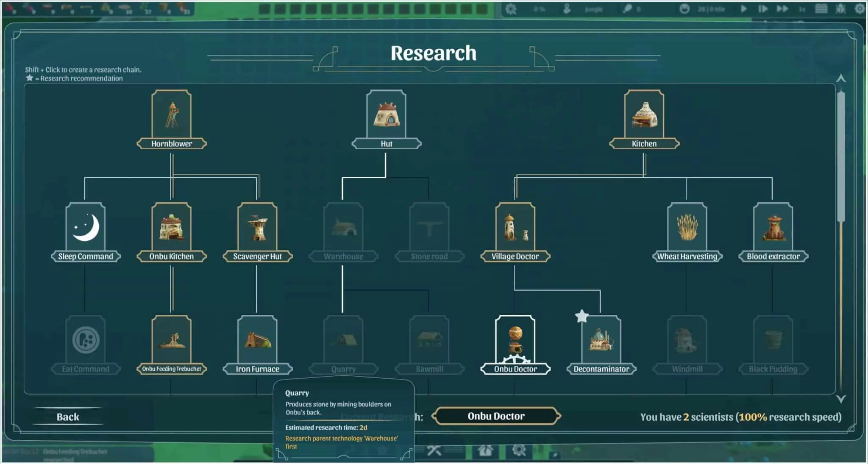Viewport: 868px width, 464px height.
Task: Click the locked Sawmill node
Action: tap(429, 345)
